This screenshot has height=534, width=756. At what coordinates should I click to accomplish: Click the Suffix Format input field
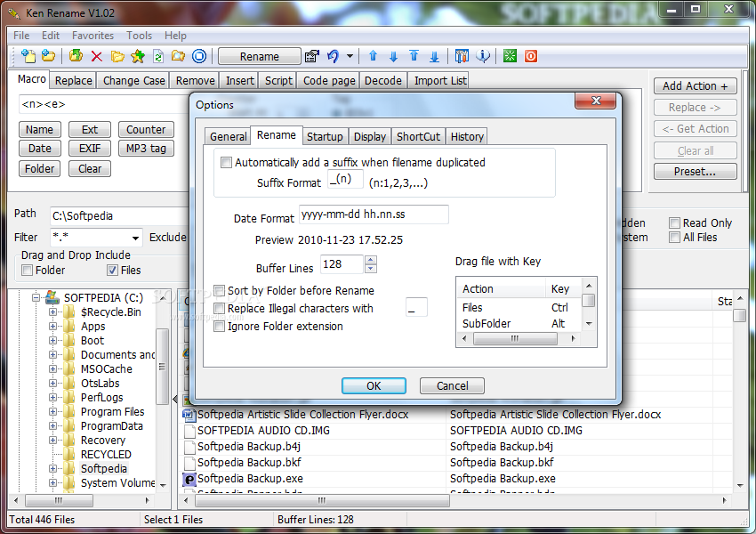345,179
